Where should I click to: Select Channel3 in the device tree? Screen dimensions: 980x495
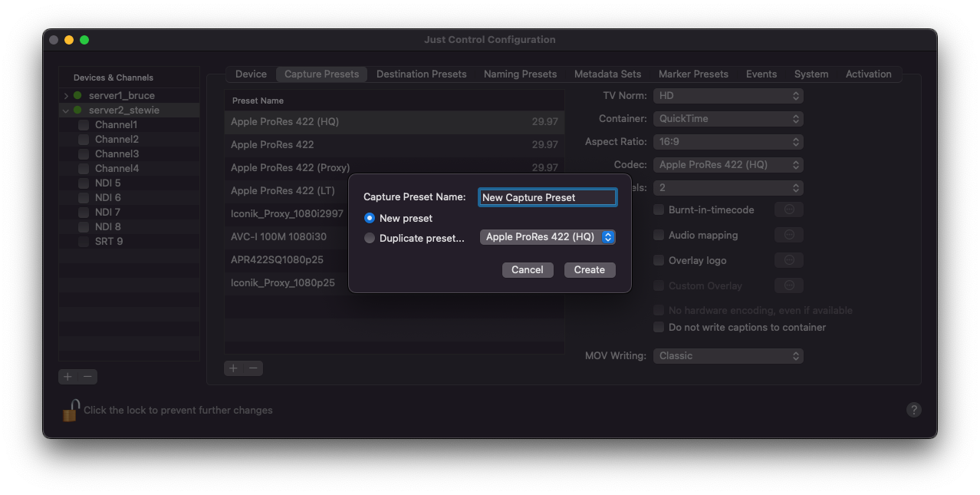(x=129, y=153)
